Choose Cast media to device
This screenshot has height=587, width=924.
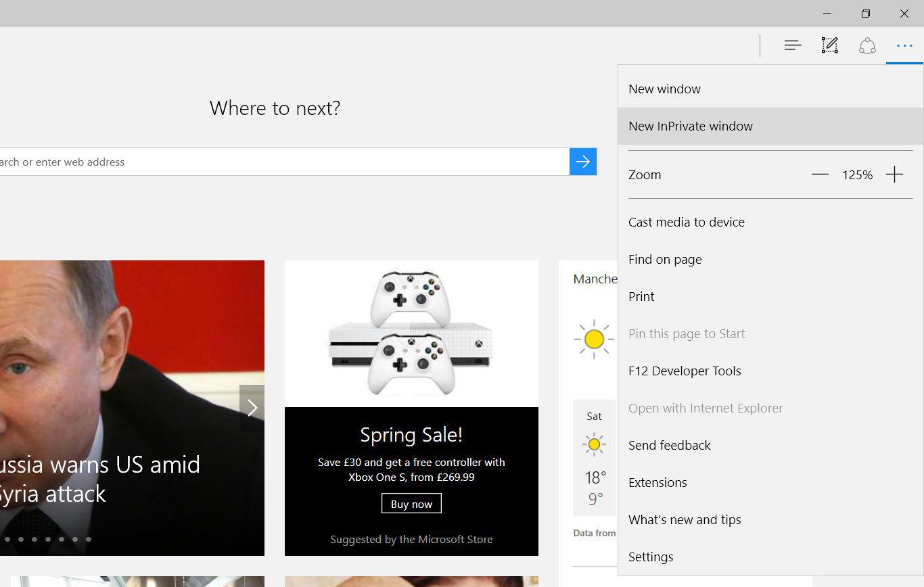point(770,222)
